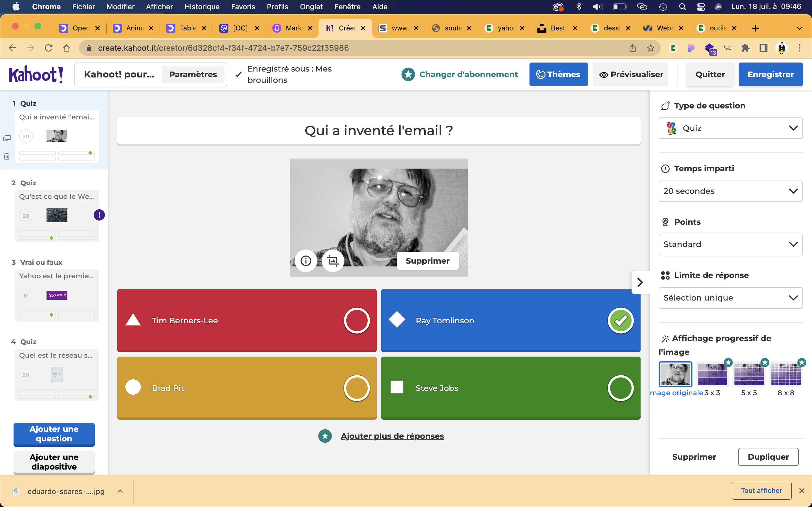Click the duplicate slide icon beside question 1
812x507 pixels.
(x=7, y=138)
